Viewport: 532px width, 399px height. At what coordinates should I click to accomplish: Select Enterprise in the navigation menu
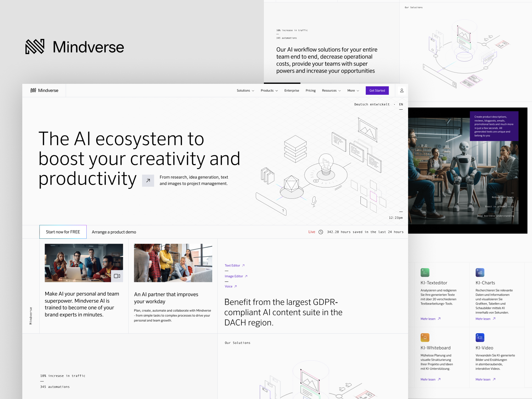[291, 90]
